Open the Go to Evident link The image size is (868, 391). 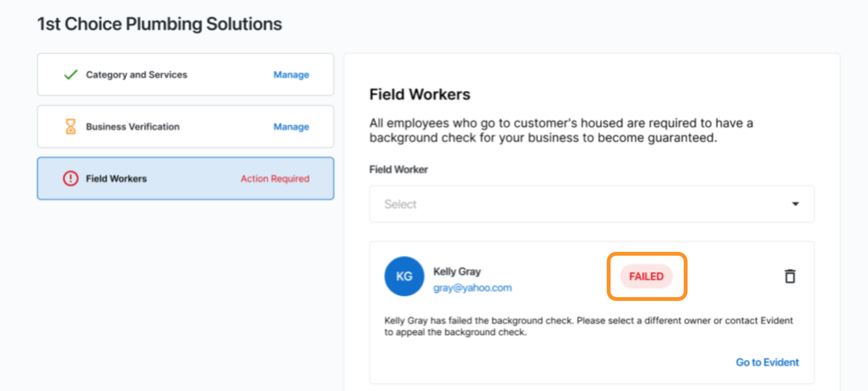(767, 362)
